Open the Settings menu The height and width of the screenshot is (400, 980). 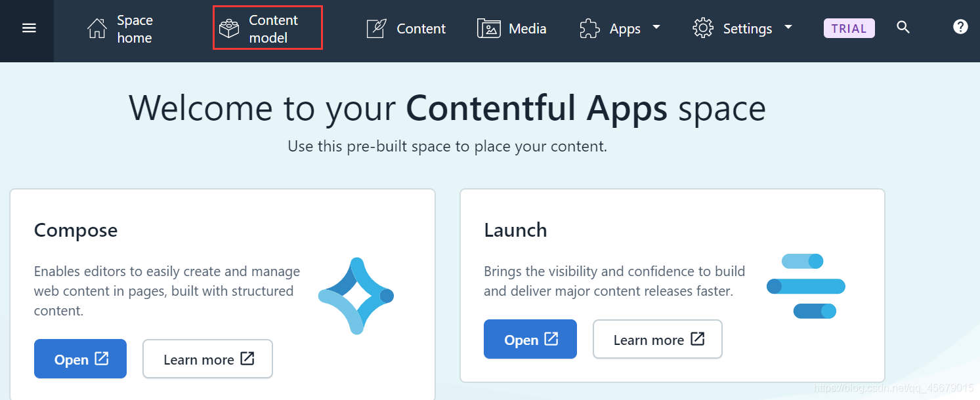tap(742, 29)
